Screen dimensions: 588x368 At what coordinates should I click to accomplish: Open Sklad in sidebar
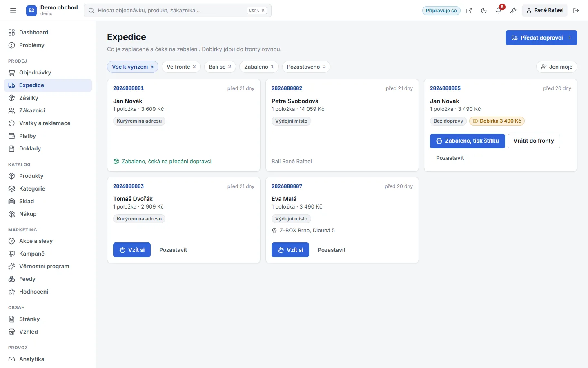coord(48,201)
